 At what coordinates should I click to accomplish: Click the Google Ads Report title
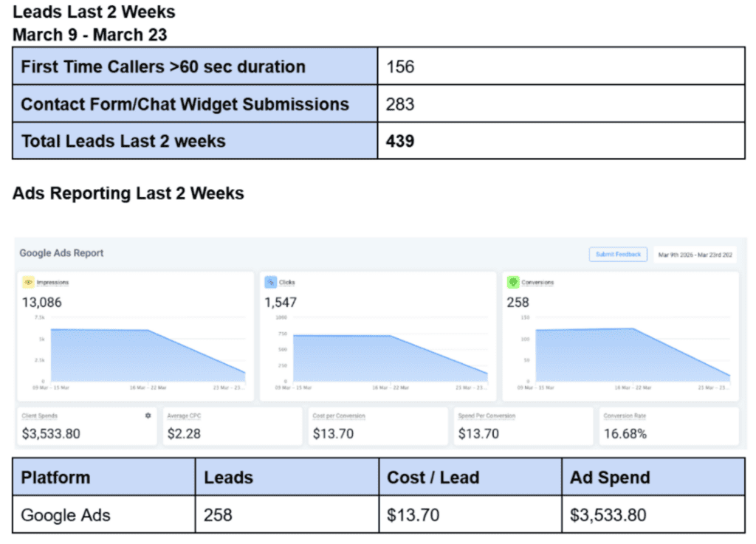click(x=61, y=253)
